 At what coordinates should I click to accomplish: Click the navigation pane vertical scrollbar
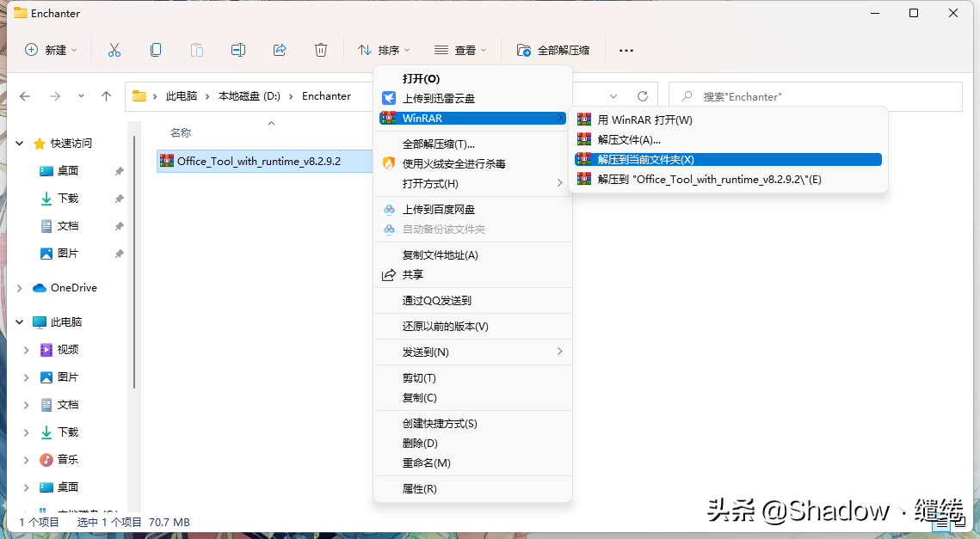pyautogui.click(x=133, y=262)
